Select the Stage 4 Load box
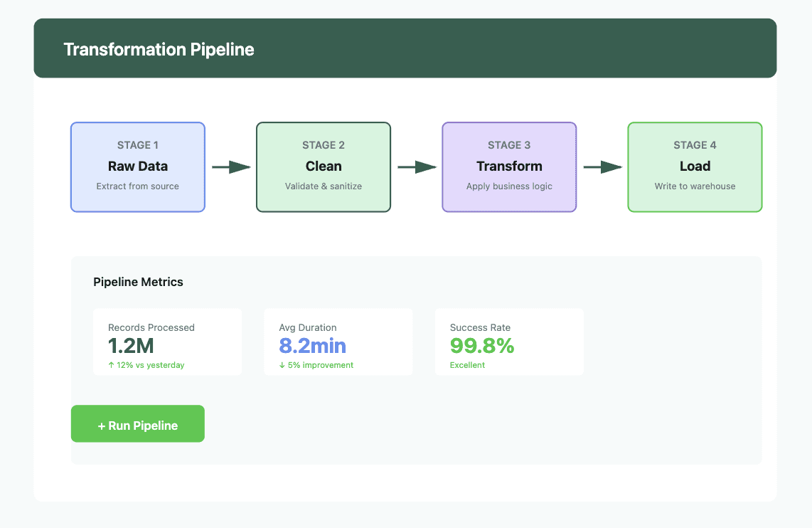 click(x=695, y=167)
